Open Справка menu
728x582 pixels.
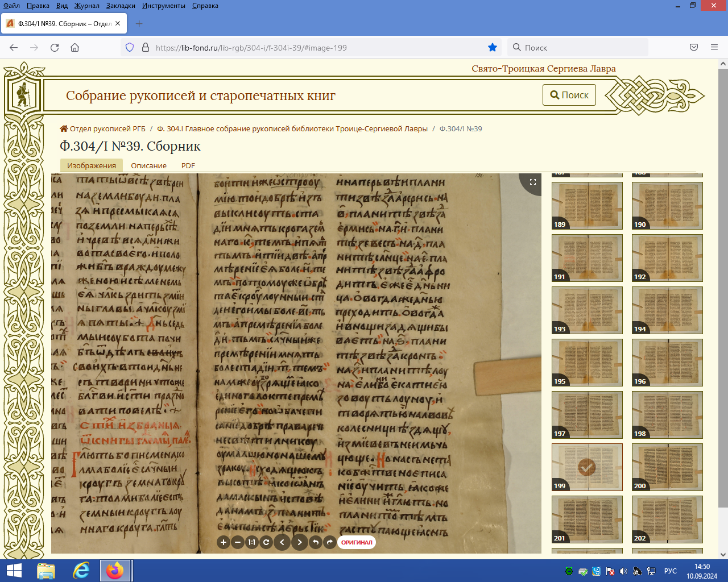[x=205, y=6]
